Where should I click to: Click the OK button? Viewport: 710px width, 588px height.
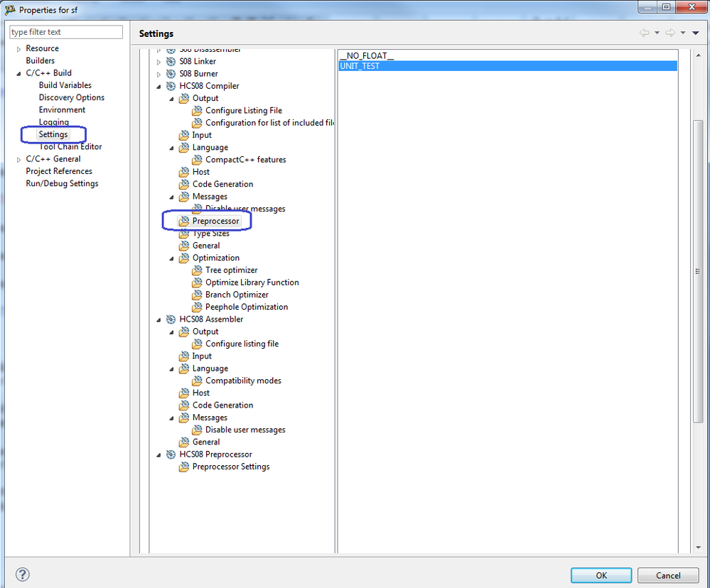pyautogui.click(x=601, y=575)
